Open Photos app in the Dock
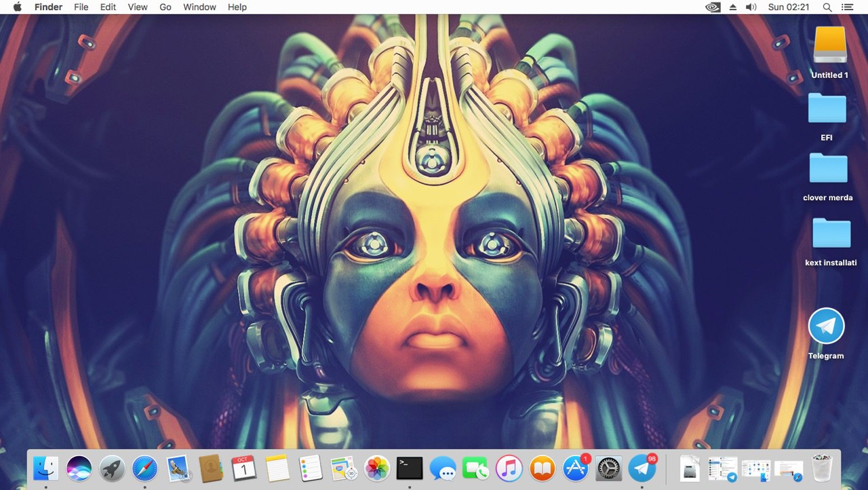868x490 pixels. click(x=376, y=468)
